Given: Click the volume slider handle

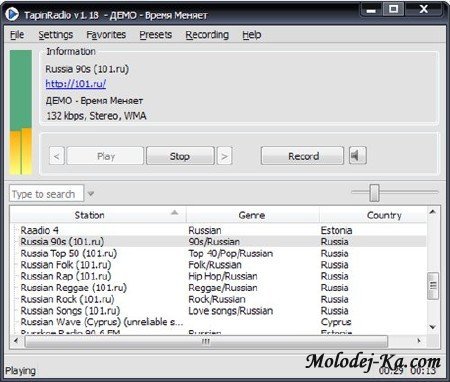Looking at the screenshot, I should pyautogui.click(x=374, y=192).
